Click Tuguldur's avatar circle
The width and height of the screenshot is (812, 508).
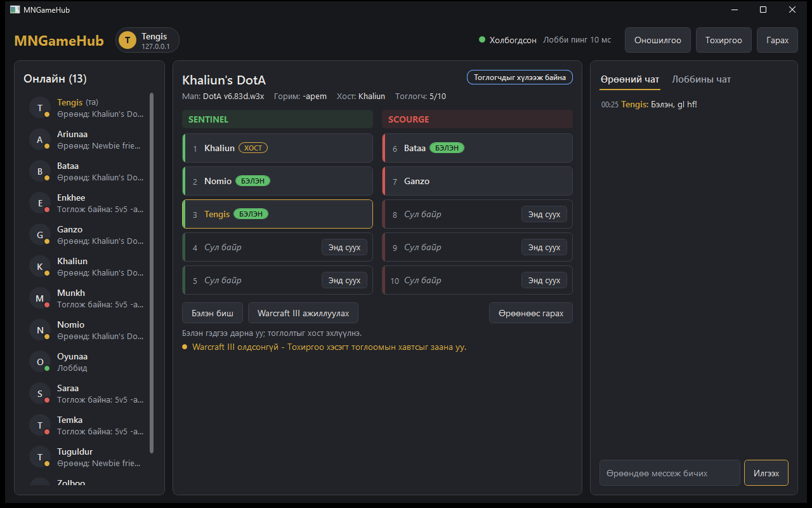(40, 457)
